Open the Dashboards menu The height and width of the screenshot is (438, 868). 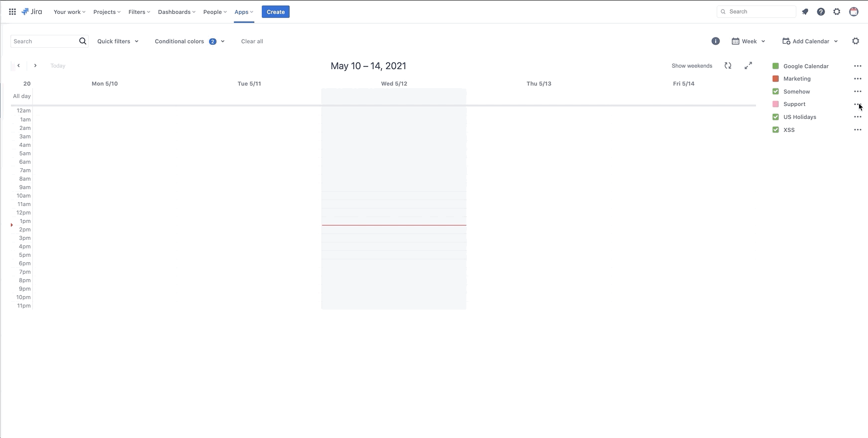(x=176, y=12)
